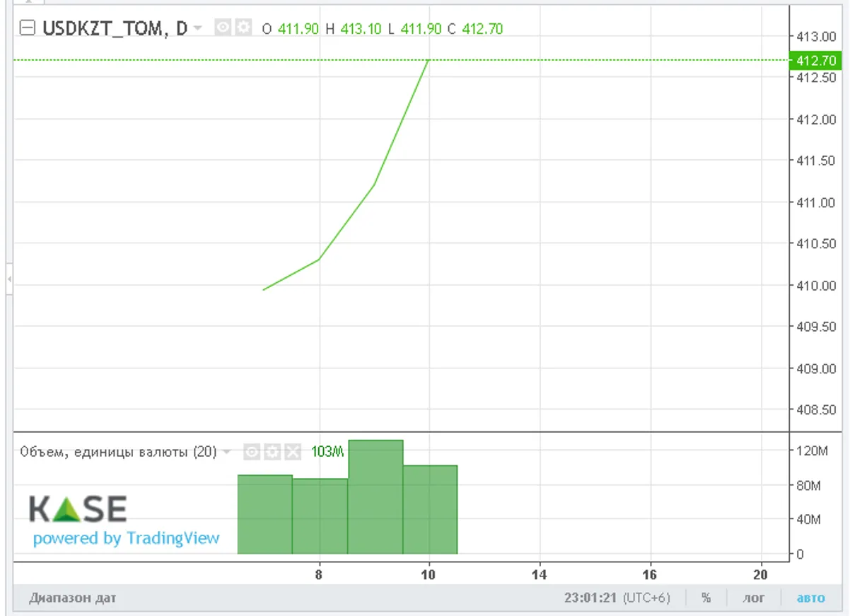Enable the авто auto scale option
The height and width of the screenshot is (616, 850).
point(810,598)
